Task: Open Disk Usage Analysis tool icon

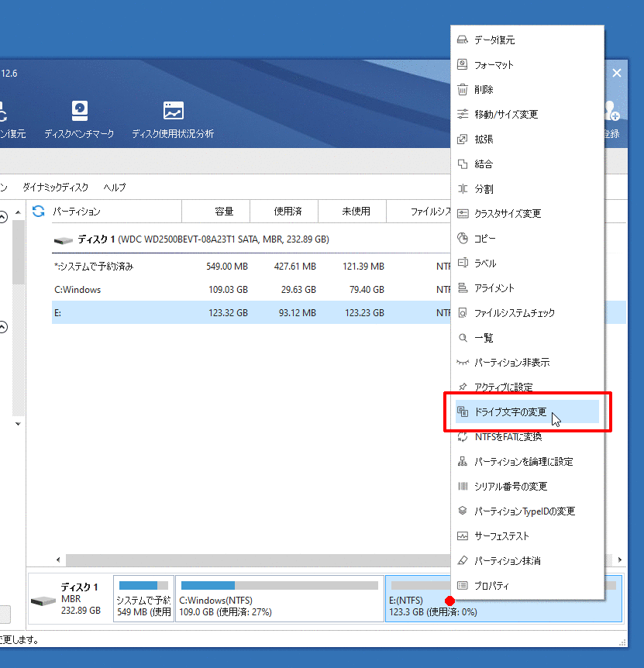Action: tap(173, 112)
